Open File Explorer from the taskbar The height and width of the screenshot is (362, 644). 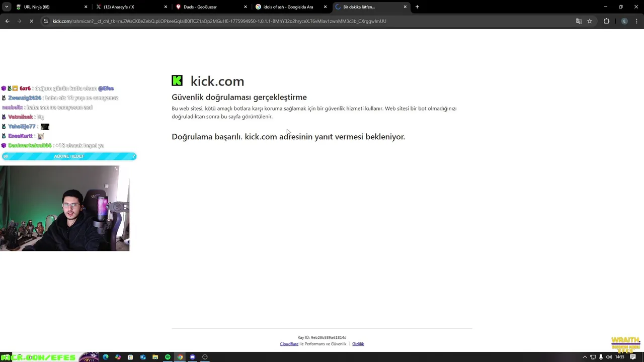155,357
